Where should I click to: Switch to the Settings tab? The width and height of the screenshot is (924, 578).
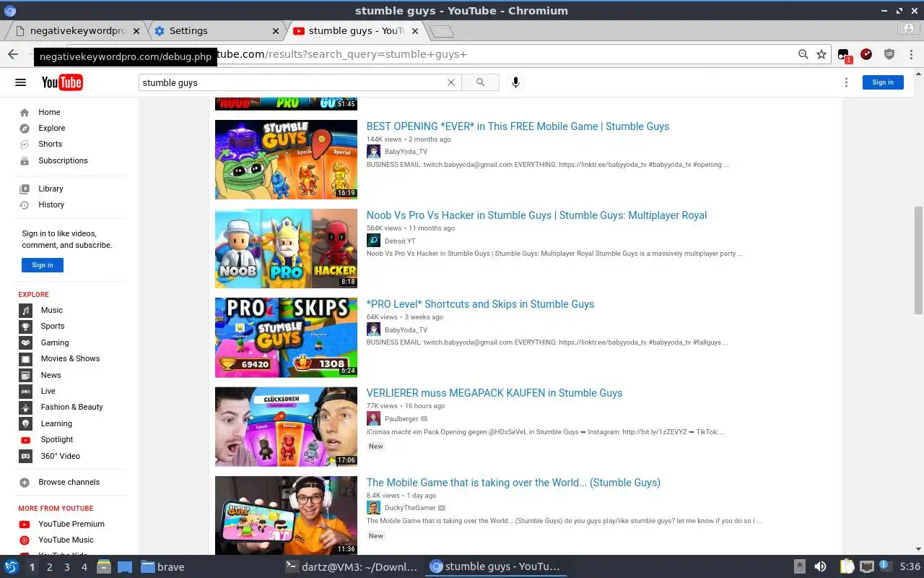point(215,31)
